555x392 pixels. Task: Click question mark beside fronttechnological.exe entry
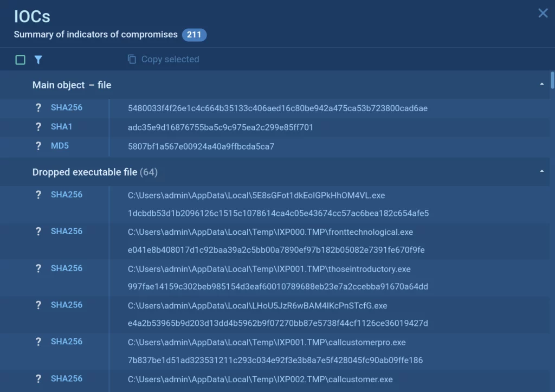click(38, 232)
